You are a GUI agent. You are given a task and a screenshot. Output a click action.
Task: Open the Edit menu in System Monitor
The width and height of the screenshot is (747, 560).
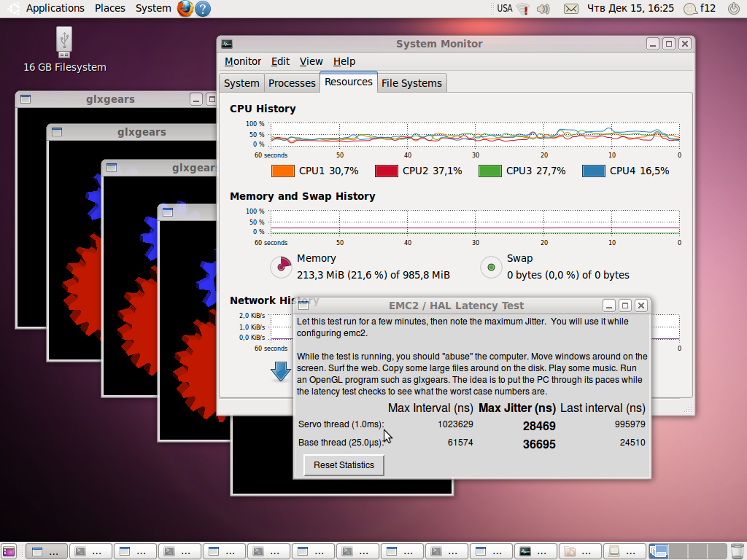[280, 61]
